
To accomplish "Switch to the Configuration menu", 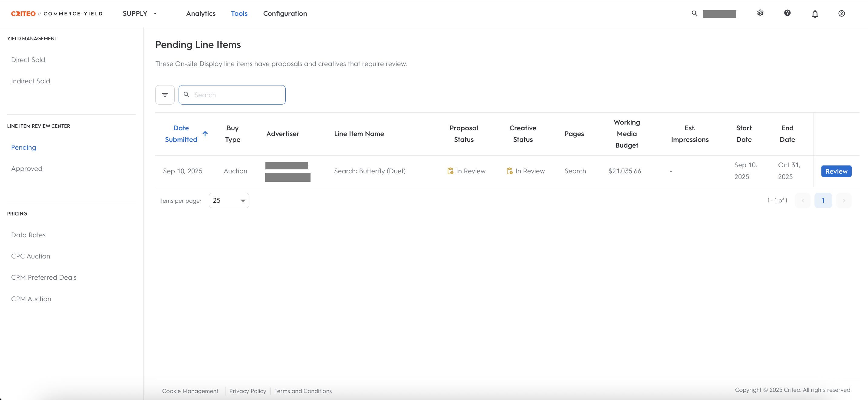I will click(x=285, y=14).
